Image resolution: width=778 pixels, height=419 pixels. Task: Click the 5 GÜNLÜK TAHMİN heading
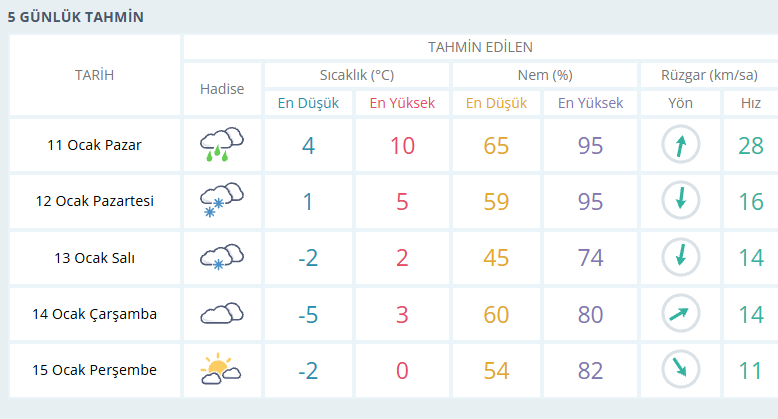coord(75,17)
